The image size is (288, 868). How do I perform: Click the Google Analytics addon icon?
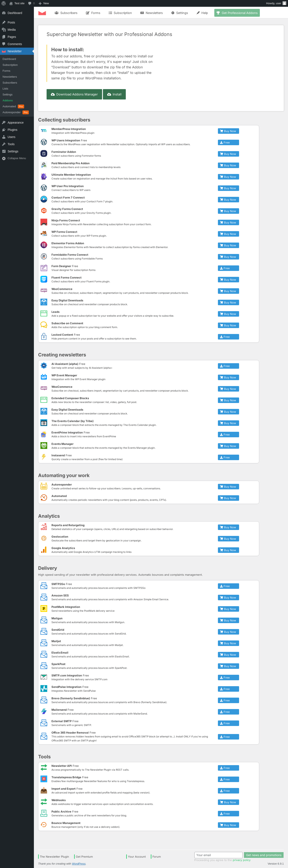click(44, 550)
